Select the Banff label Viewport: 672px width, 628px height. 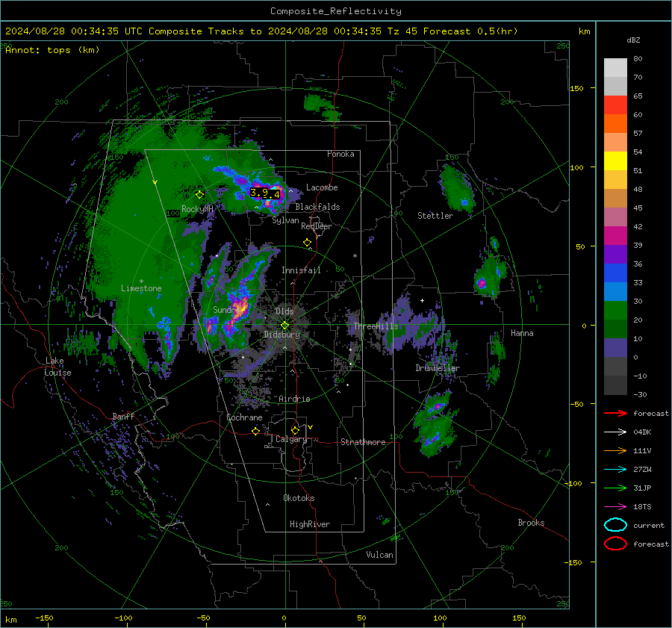click(x=123, y=416)
